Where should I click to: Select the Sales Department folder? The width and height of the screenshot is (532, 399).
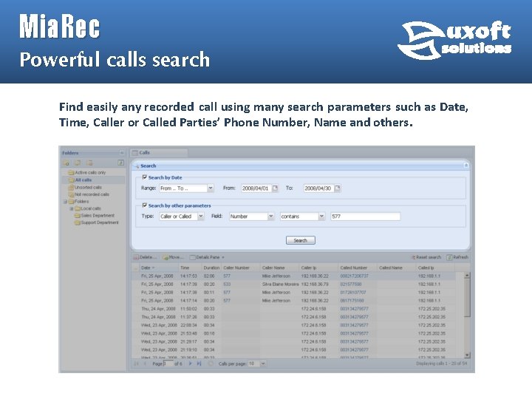[x=95, y=216]
